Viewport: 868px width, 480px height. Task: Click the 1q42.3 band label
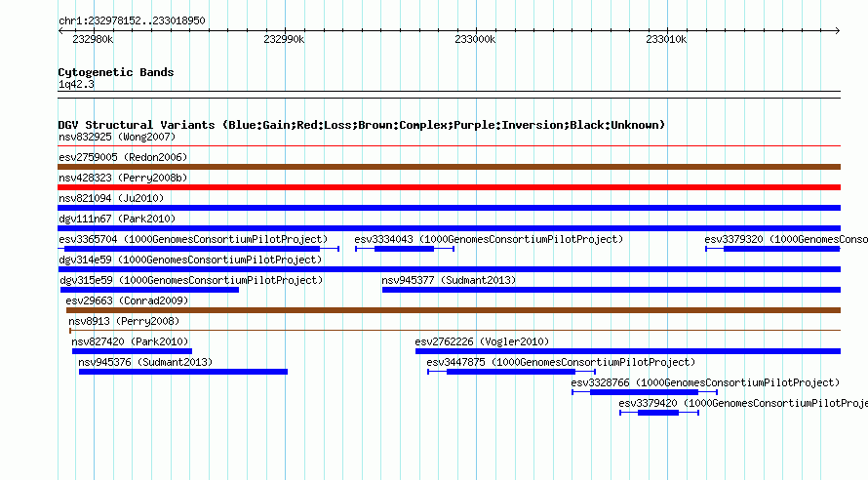pyautogui.click(x=76, y=84)
